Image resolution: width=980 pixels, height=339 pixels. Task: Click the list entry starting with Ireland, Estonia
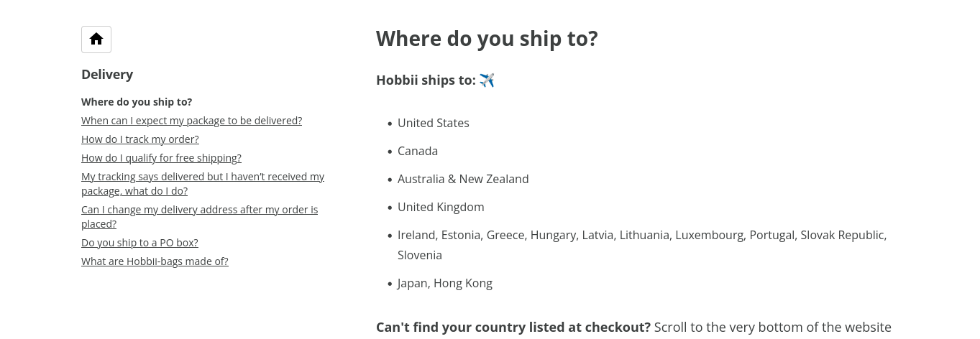(642, 245)
